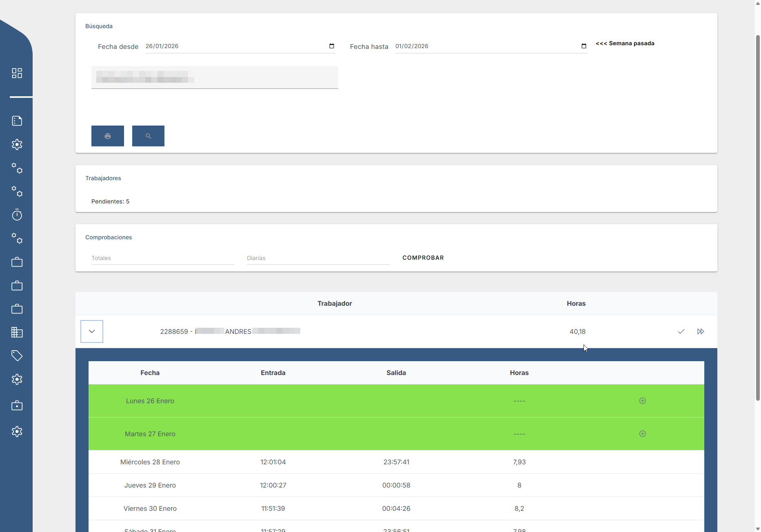Validate worker hours with checkmark icon
The height and width of the screenshot is (532, 761).
pos(681,331)
